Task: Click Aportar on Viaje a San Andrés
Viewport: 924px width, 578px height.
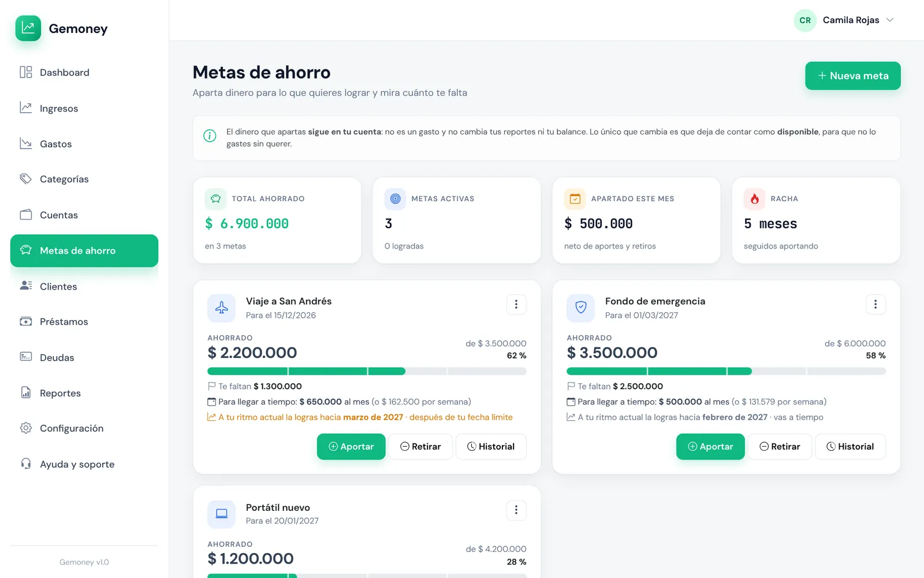Action: click(x=351, y=447)
